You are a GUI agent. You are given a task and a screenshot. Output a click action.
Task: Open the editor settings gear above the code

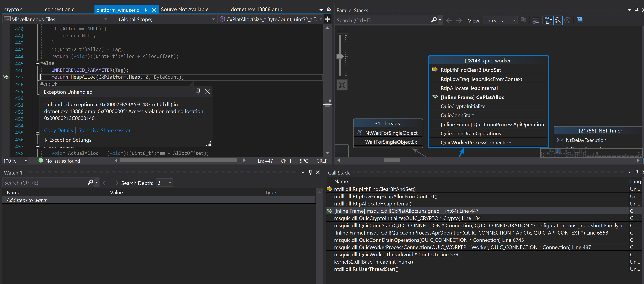point(329,9)
